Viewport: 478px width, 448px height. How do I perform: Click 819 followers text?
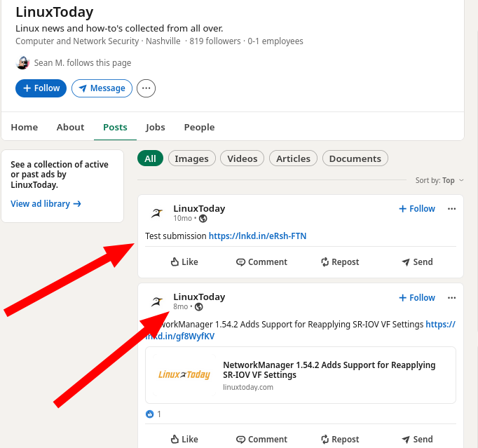pos(215,41)
